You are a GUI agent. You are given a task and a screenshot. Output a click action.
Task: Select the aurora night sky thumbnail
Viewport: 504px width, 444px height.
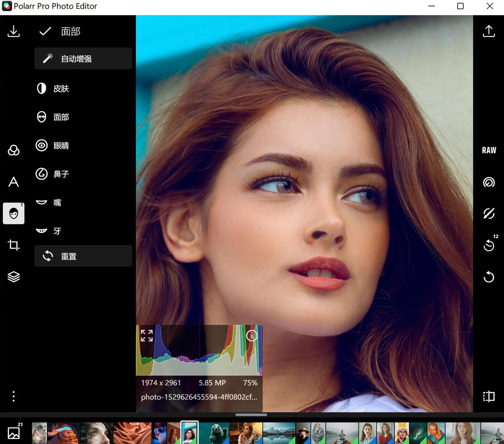[x=418, y=433]
